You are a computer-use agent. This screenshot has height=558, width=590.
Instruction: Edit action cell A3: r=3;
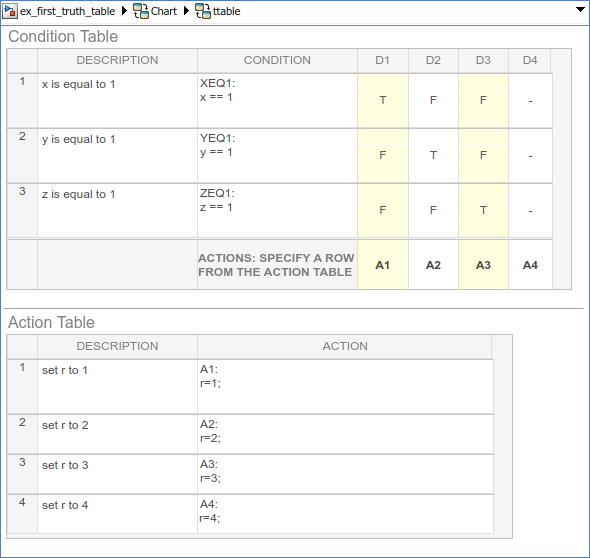pos(345,474)
